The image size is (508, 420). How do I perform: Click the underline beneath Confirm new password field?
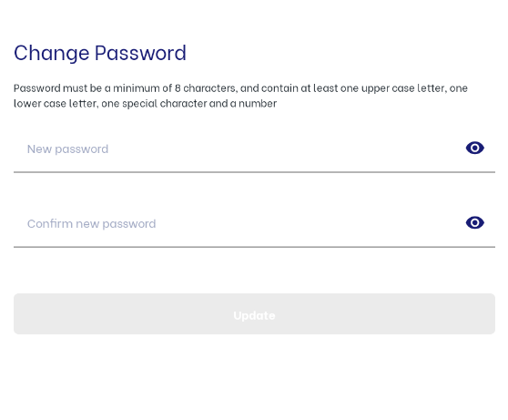[x=254, y=247]
